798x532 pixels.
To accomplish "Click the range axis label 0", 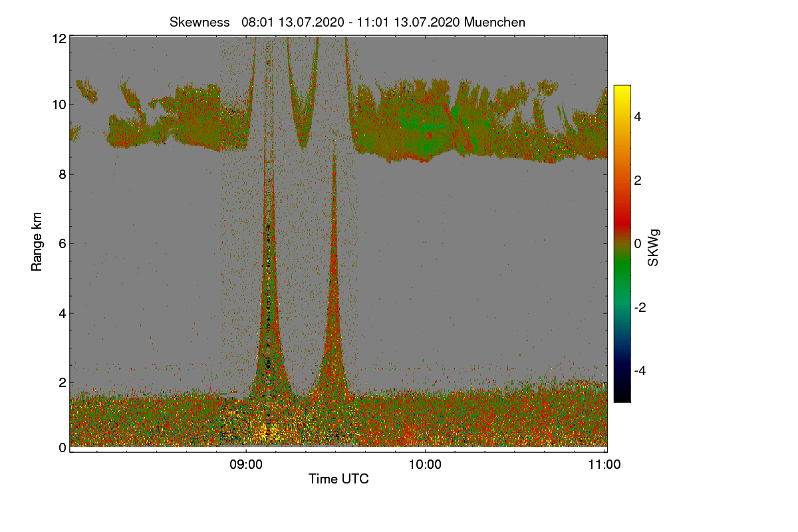I will pos(62,448).
